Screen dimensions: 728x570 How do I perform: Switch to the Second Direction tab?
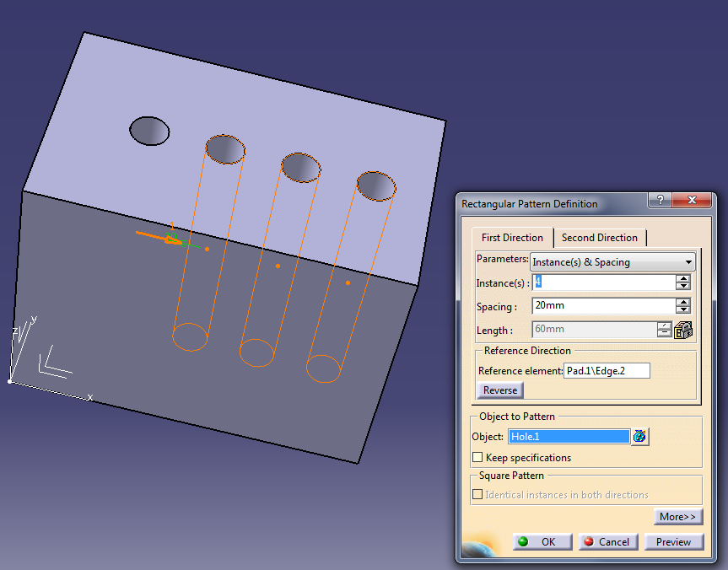point(600,238)
